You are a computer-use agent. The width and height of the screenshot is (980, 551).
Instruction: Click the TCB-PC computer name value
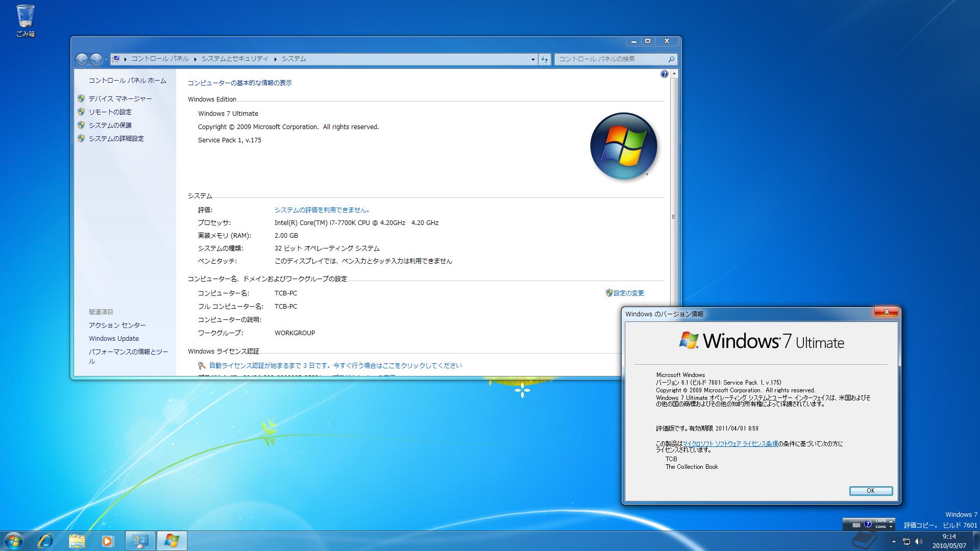286,293
